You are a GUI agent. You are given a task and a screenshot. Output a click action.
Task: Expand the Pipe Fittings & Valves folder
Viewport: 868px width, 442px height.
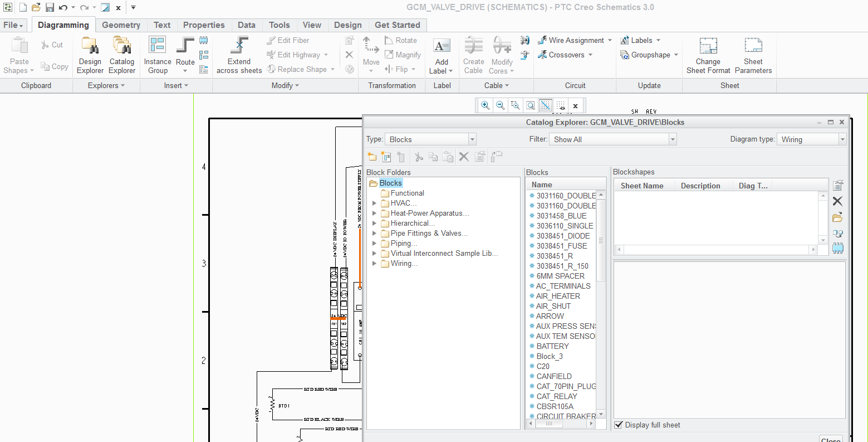coord(374,234)
